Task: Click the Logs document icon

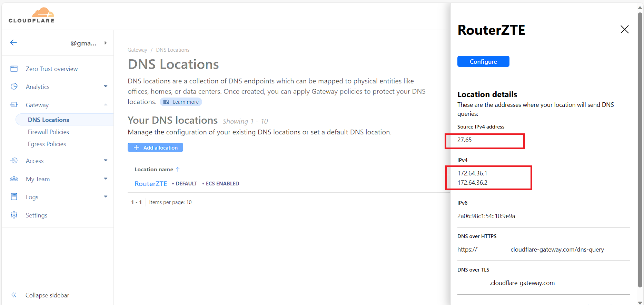Action: click(x=14, y=197)
